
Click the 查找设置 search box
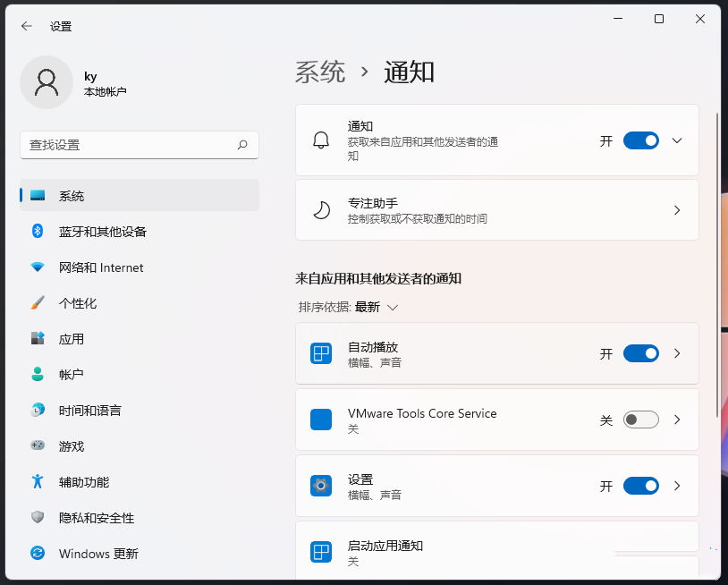coord(139,145)
